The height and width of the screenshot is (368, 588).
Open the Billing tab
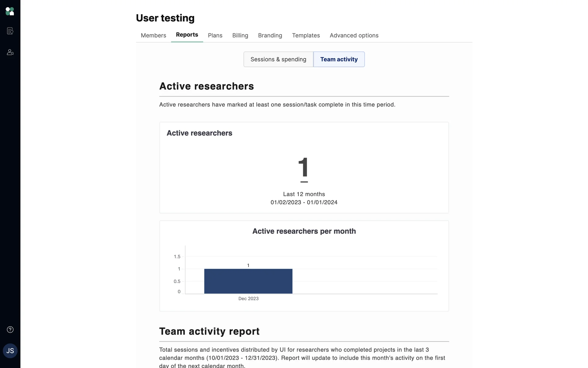pos(240,35)
